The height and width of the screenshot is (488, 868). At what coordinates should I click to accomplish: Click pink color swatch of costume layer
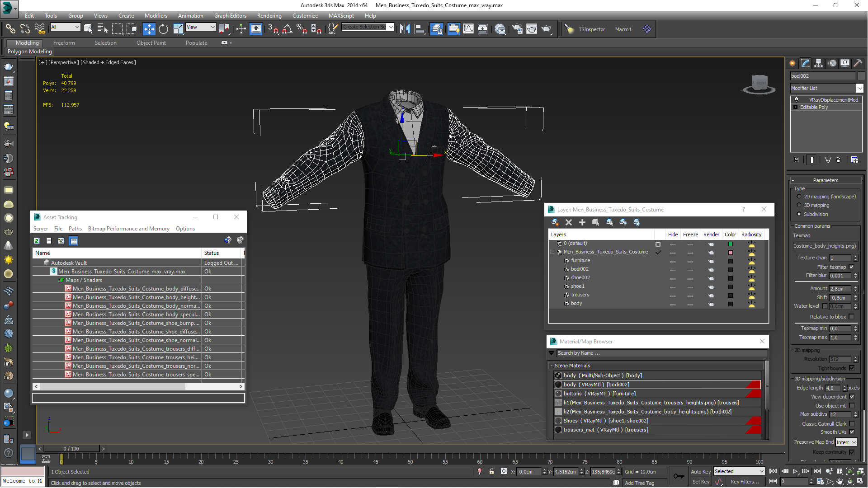point(730,253)
